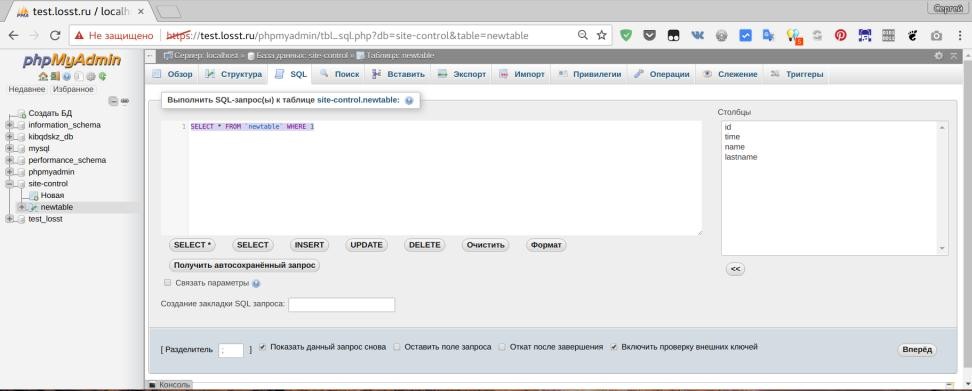Click the collapse top panel arrow icon

coord(953,56)
